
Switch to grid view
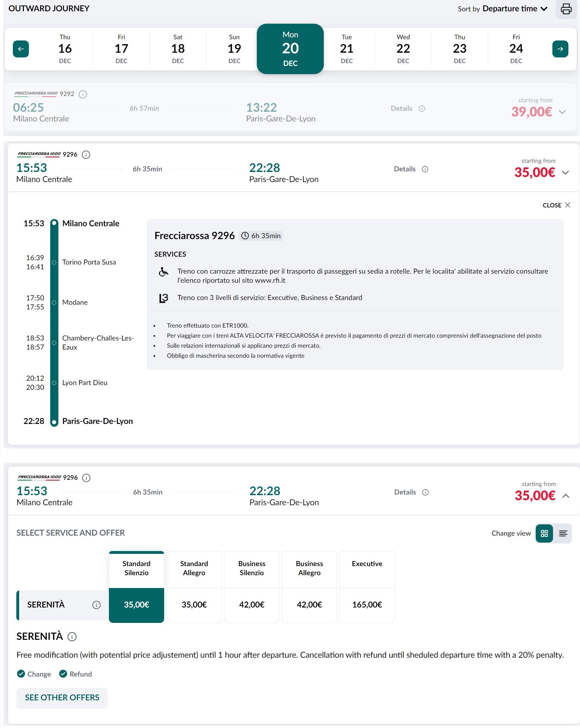[544, 533]
